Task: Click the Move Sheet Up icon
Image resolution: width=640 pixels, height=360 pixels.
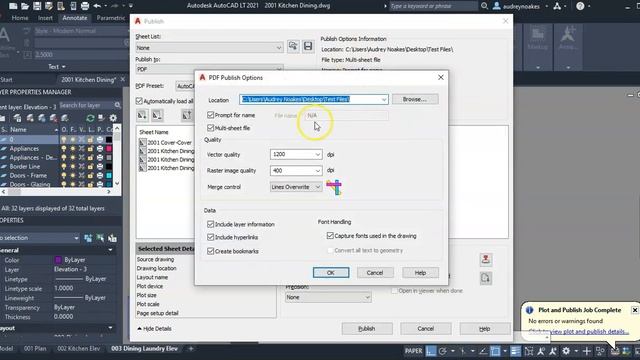Action: click(x=187, y=116)
